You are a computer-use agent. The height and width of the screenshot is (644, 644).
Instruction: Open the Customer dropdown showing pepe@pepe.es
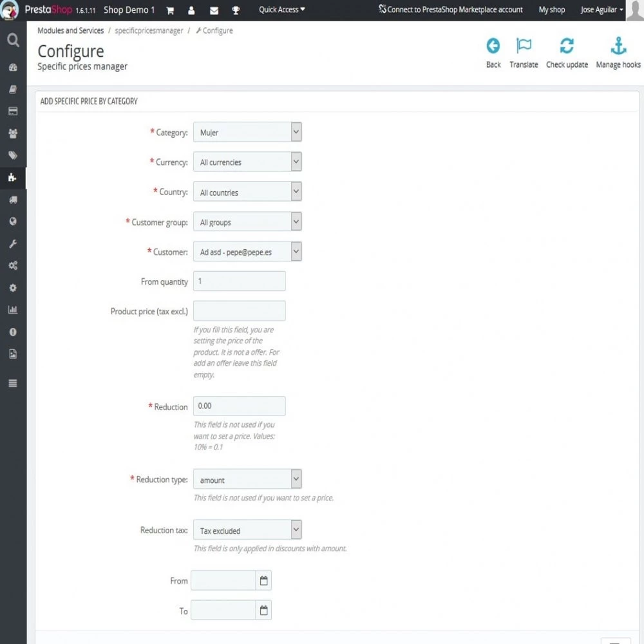(x=247, y=252)
